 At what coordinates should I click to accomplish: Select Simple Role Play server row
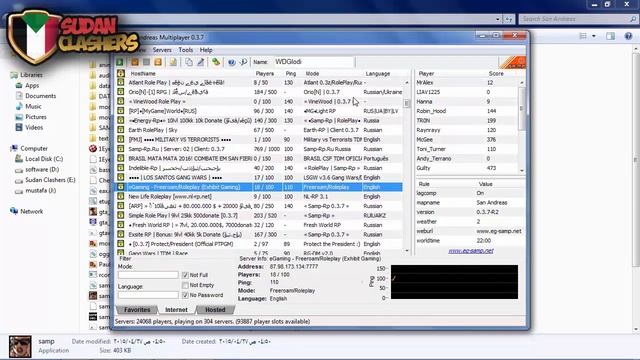(260, 215)
